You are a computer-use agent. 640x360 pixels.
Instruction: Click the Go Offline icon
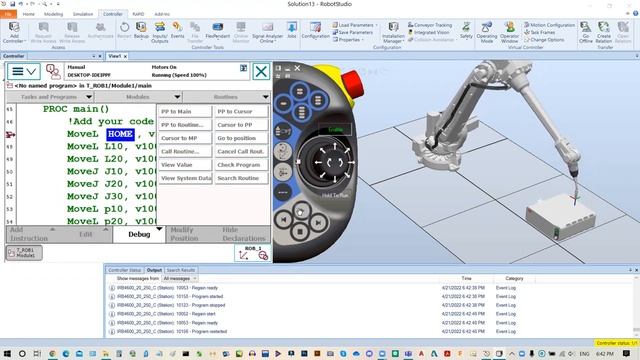[x=586, y=32]
